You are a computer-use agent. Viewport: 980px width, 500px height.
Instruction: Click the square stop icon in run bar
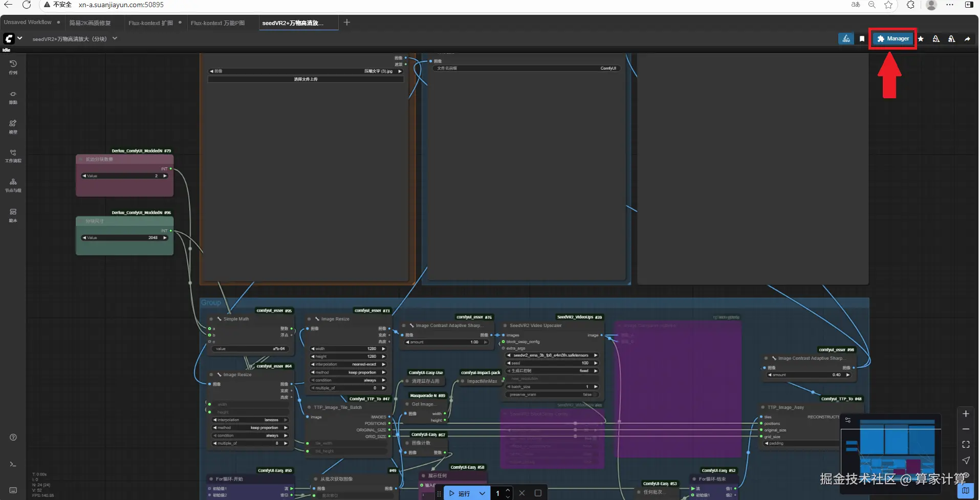[x=538, y=493]
